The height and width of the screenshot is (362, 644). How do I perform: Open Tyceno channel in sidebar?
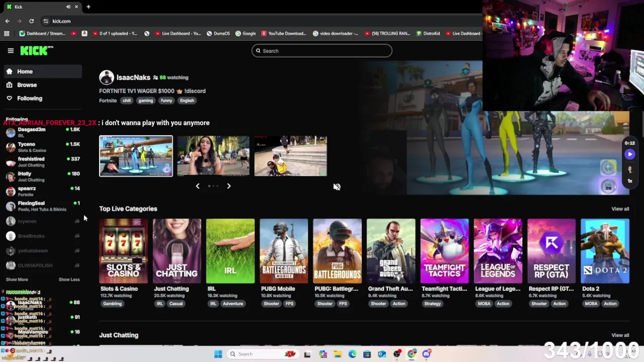pos(43,147)
